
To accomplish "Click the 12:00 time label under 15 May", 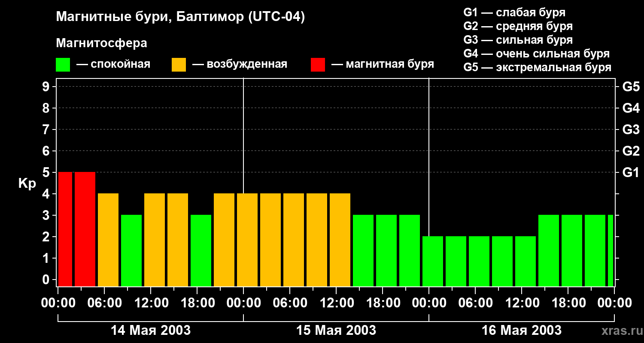I will pyautogui.click(x=336, y=303).
